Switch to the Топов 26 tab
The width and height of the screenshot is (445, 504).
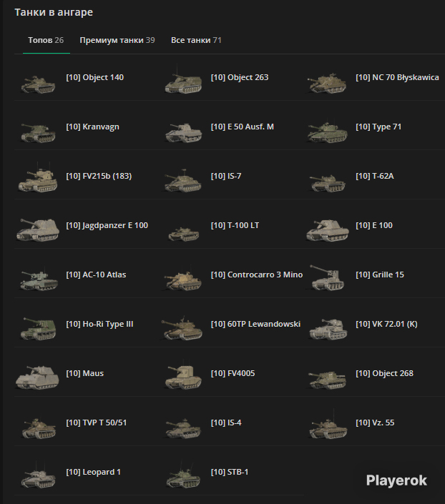point(46,40)
